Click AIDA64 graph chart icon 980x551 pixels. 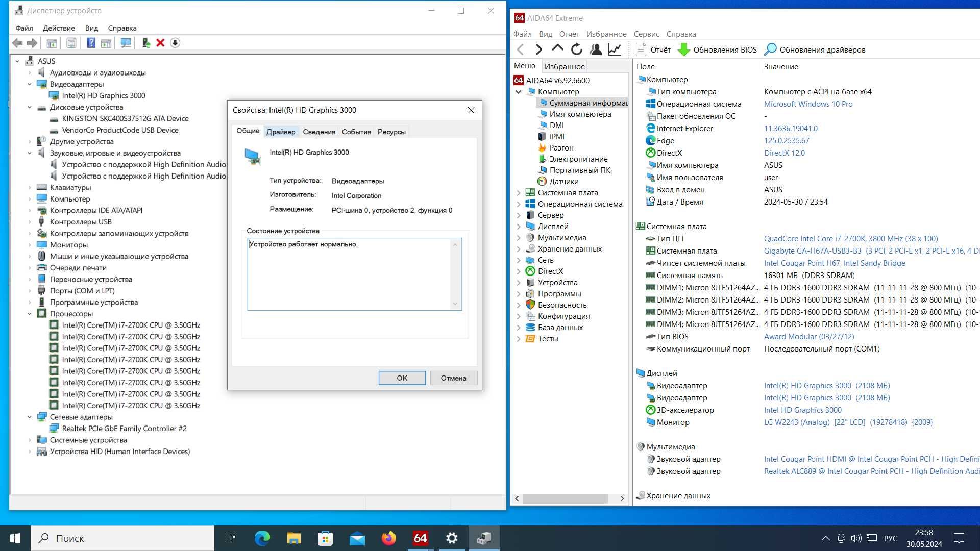pos(615,49)
